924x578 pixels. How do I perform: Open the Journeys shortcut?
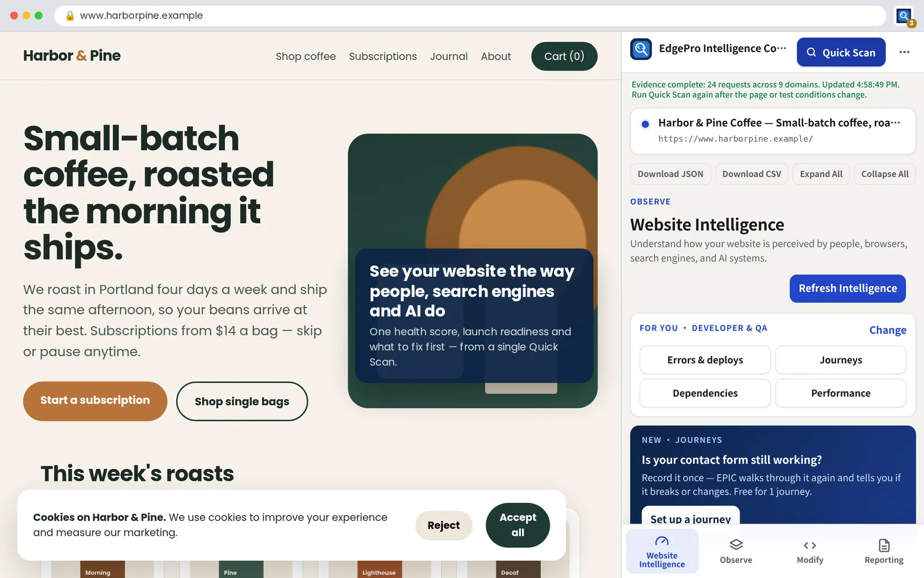pyautogui.click(x=840, y=360)
